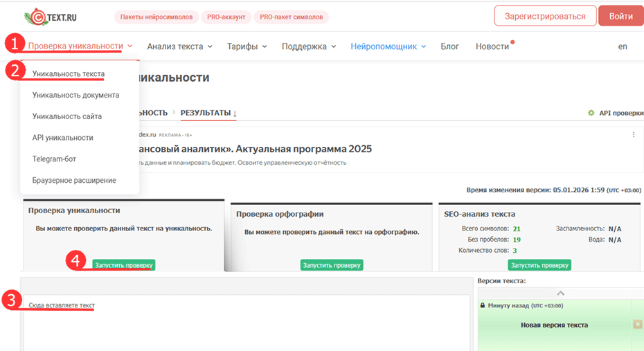The width and height of the screenshot is (644, 351).
Task: Select Уникальность сайта menu item
Action: [x=67, y=116]
